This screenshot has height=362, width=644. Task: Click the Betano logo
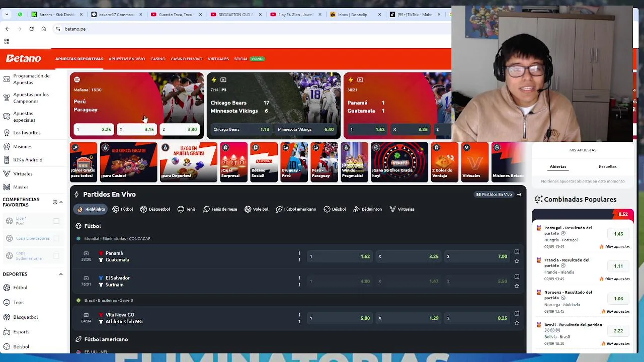24,59
